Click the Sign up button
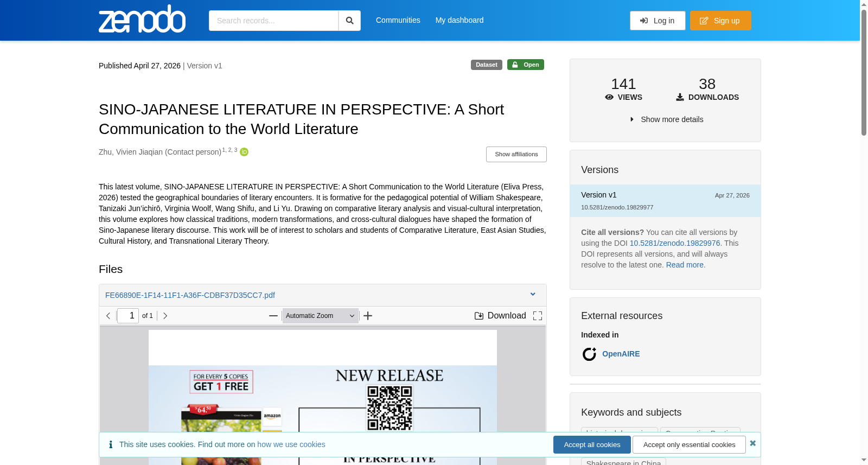 [720, 21]
